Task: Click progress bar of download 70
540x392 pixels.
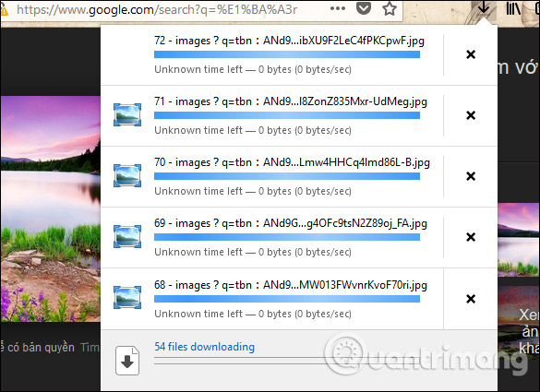Action: pyautogui.click(x=287, y=176)
